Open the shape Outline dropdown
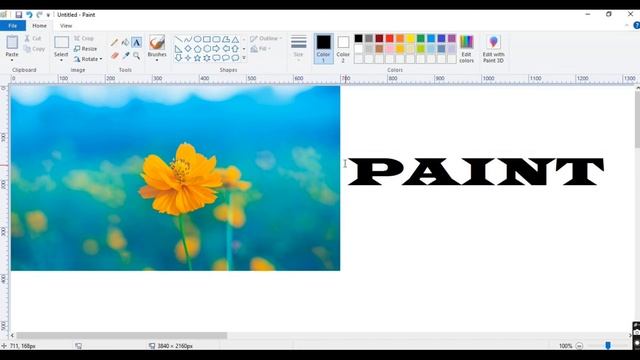 coord(267,38)
